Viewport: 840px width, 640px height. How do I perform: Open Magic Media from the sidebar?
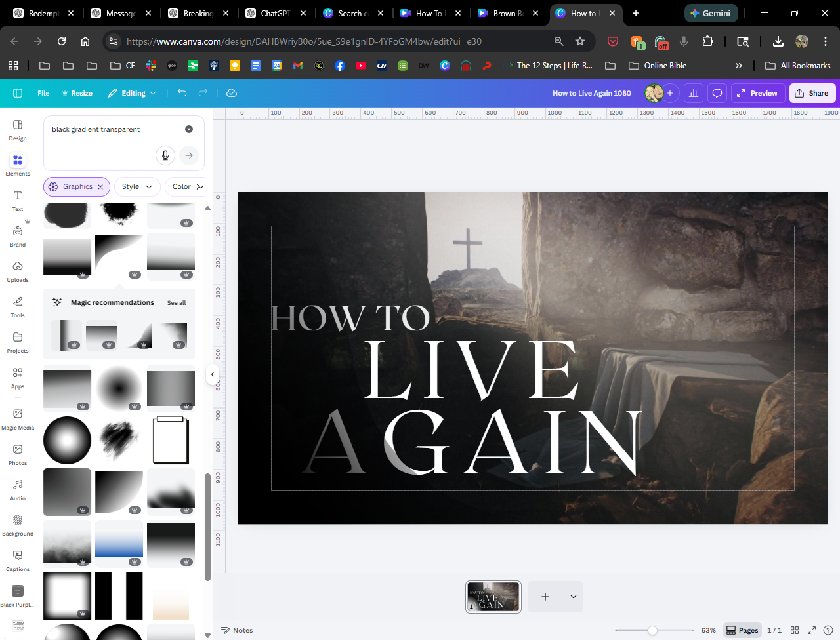coord(18,418)
